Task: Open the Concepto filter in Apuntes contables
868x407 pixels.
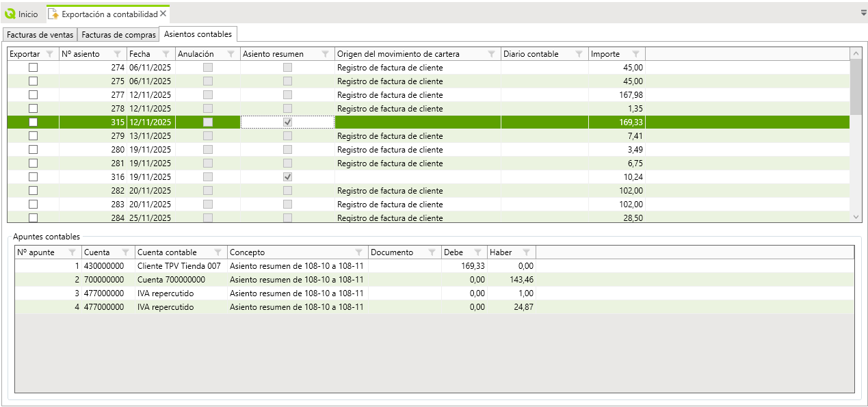Action: coord(359,252)
